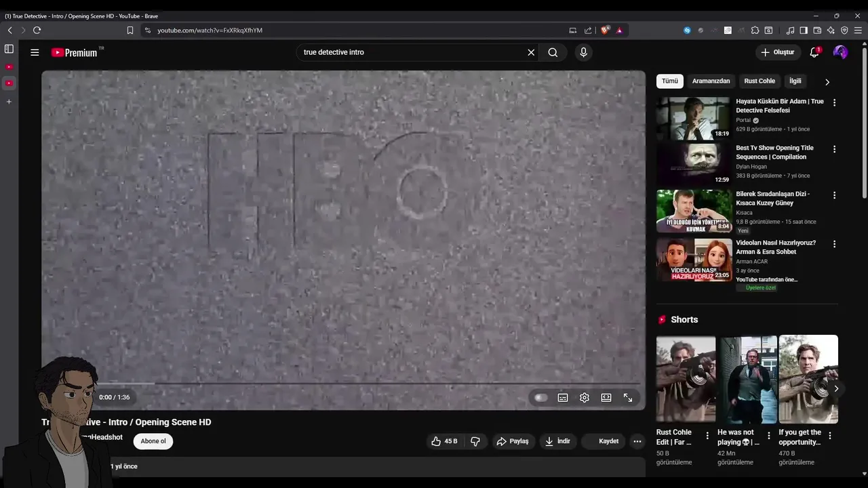Open options for Bilerek Sıradanlaşan Dizi

(834, 195)
